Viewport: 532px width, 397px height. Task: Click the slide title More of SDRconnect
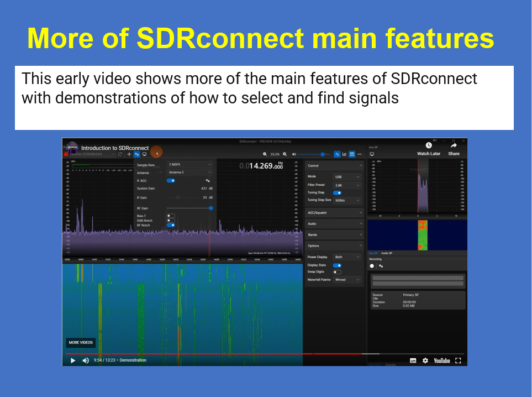260,38
